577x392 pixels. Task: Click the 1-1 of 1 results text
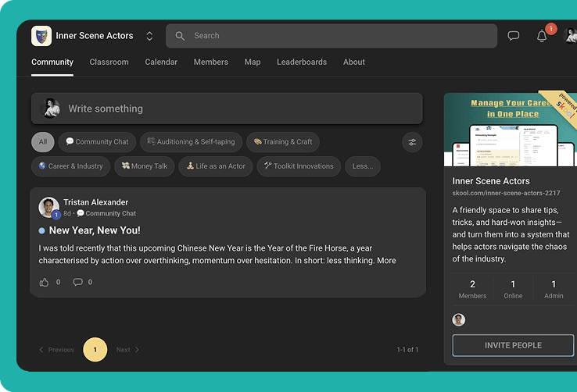pos(407,350)
